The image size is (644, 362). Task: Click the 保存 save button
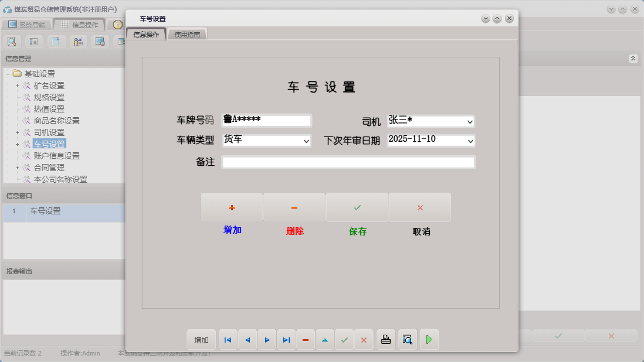(x=358, y=207)
